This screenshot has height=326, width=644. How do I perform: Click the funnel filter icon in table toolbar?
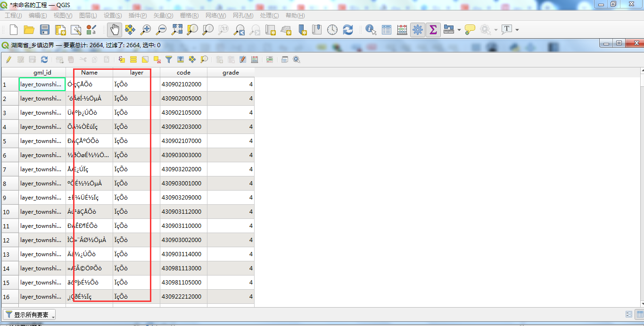tap(168, 59)
